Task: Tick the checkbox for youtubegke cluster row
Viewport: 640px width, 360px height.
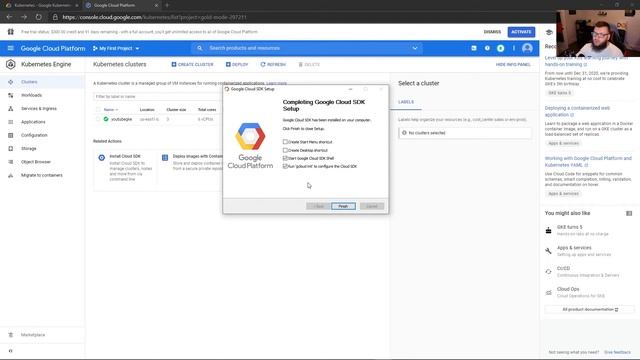Action: point(98,119)
